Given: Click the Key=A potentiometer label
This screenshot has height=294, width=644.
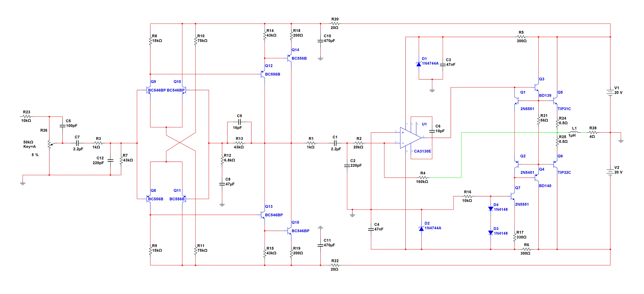Looking at the screenshot, I should point(29,147).
